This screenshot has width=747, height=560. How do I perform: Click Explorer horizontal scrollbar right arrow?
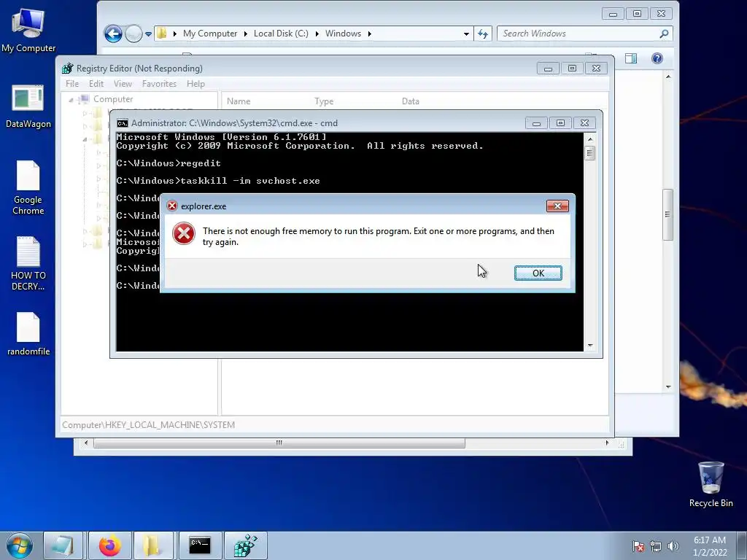[607, 443]
